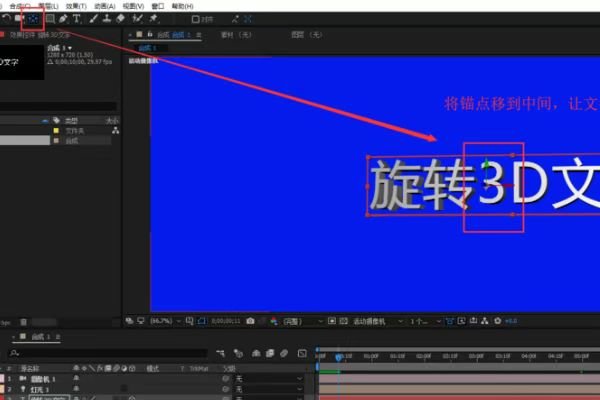The height and width of the screenshot is (400, 600).
Task: Open the magnification 66.7% dropdown
Action: [165, 321]
